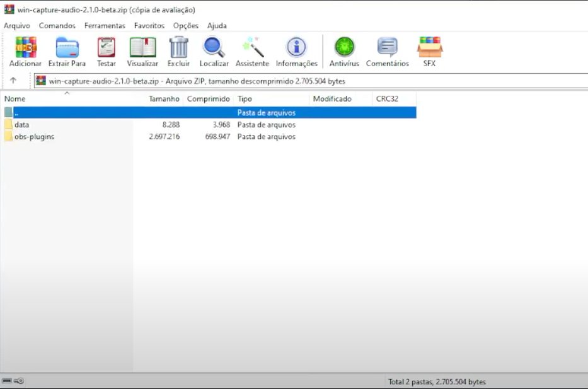Click the 698.947 compressed value
The image size is (588, 389).
pyautogui.click(x=217, y=137)
